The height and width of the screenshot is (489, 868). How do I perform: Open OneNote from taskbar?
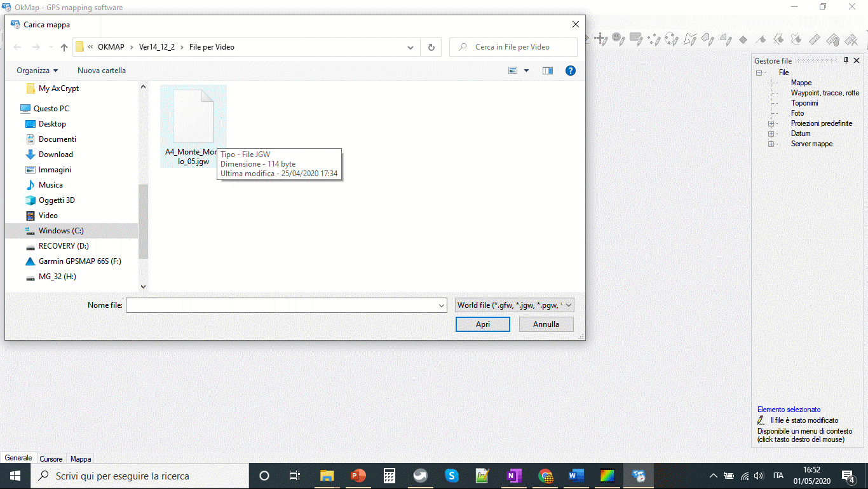click(x=514, y=476)
